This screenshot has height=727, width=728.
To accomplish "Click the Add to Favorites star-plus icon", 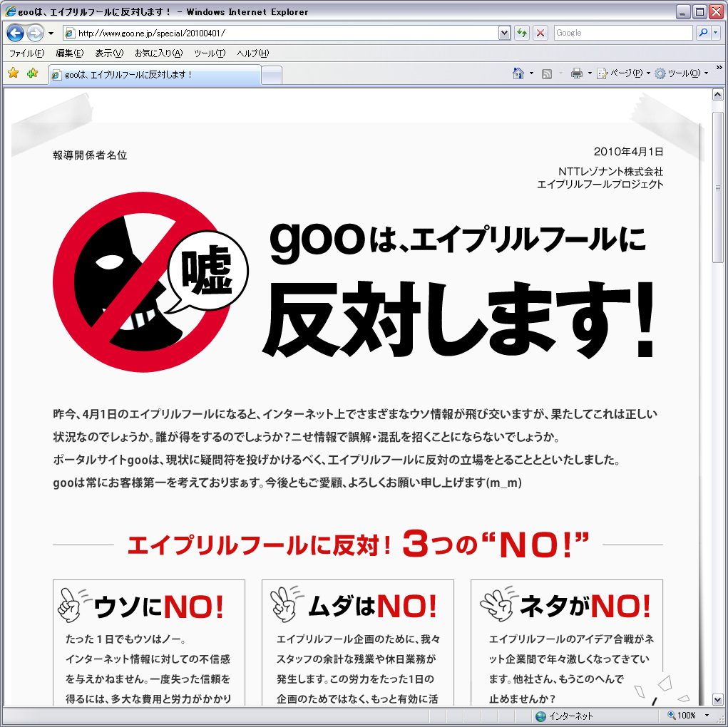I will tap(33, 73).
